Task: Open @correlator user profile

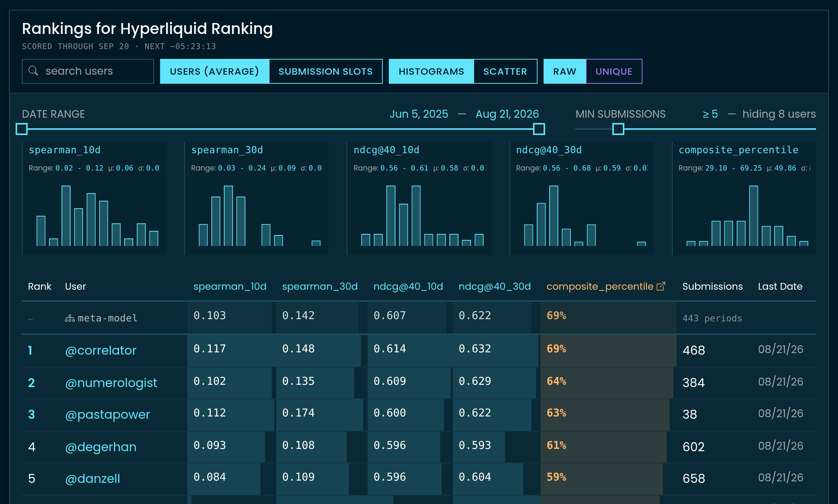Action: tap(101, 350)
